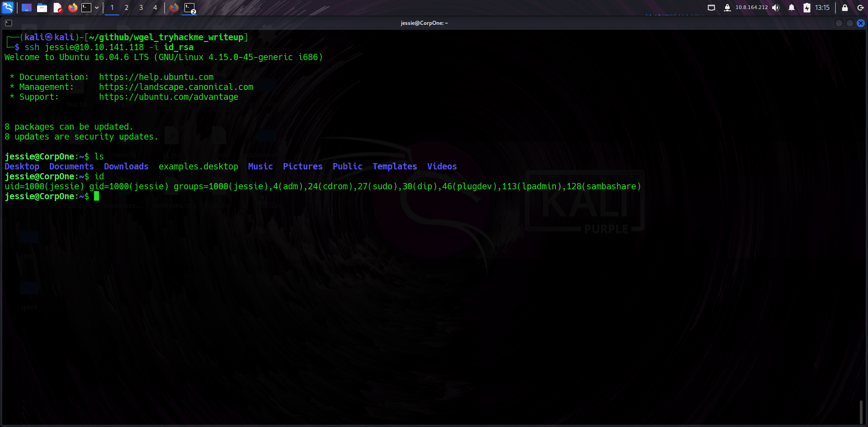868x427 pixels.
Task: Open the terminal window menu icon
Action: click(8, 23)
